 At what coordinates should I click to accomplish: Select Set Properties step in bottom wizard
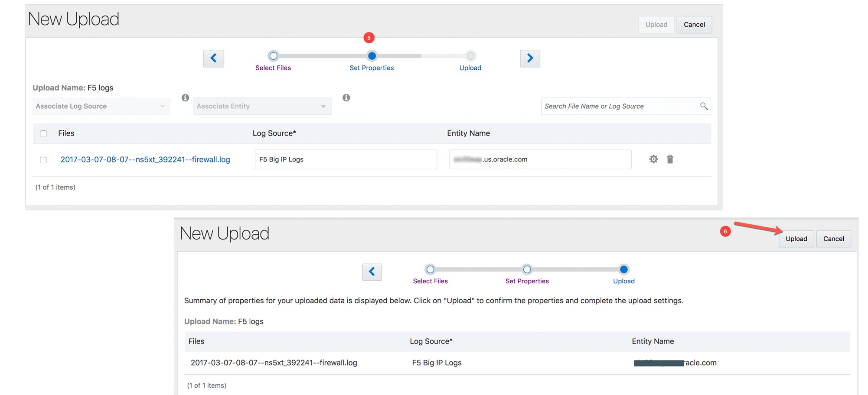click(527, 270)
